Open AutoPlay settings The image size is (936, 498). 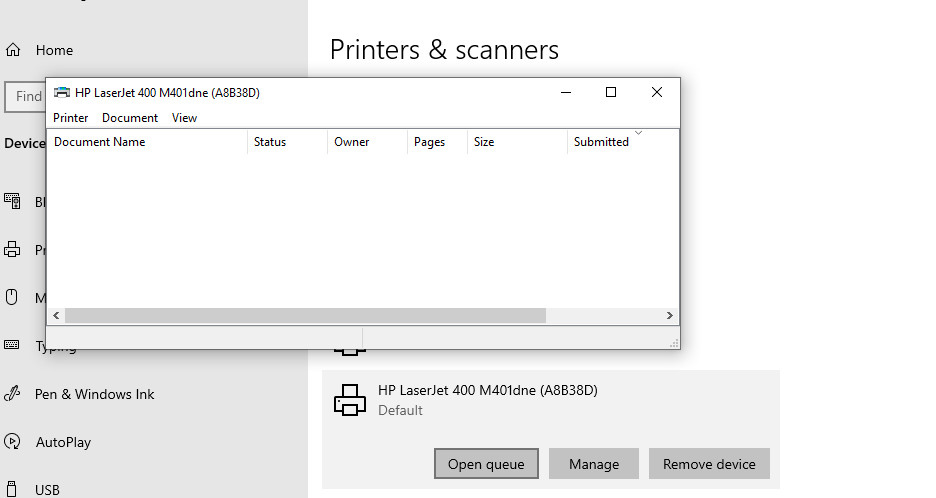coord(63,442)
